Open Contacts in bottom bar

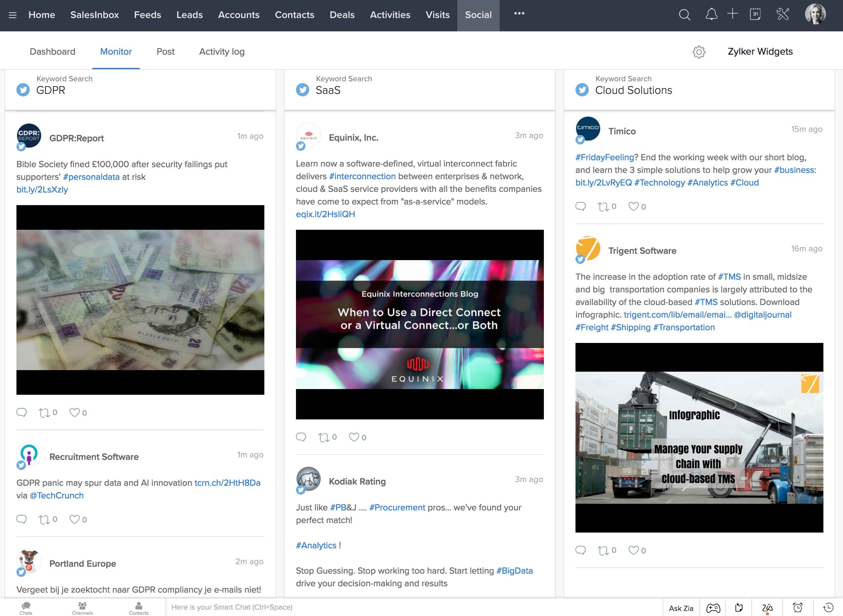(x=138, y=608)
